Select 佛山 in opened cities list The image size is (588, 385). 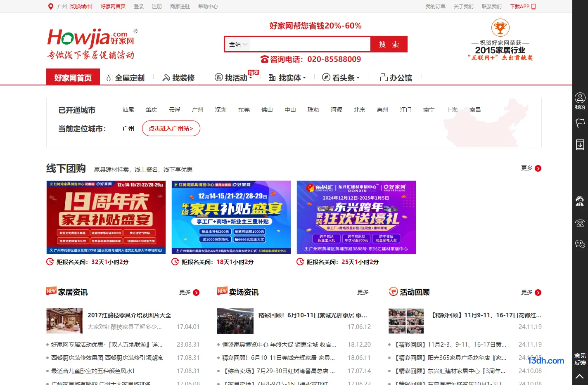click(x=267, y=110)
